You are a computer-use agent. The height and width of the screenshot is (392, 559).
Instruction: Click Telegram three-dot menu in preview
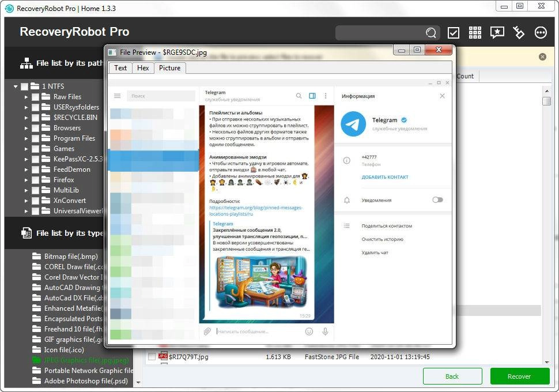click(326, 96)
